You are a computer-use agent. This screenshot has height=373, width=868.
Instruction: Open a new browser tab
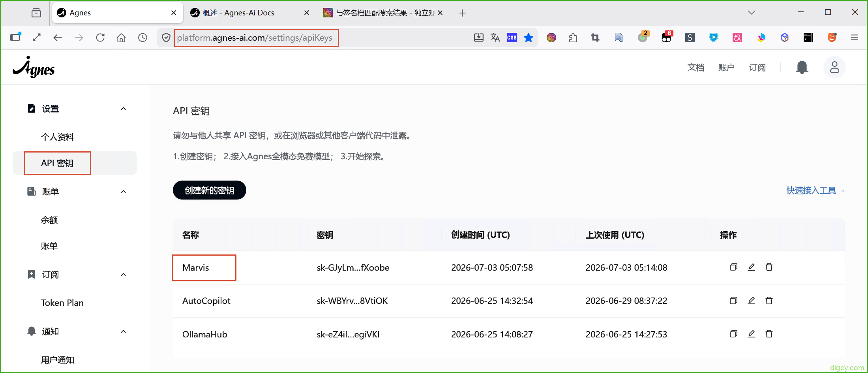click(x=462, y=13)
